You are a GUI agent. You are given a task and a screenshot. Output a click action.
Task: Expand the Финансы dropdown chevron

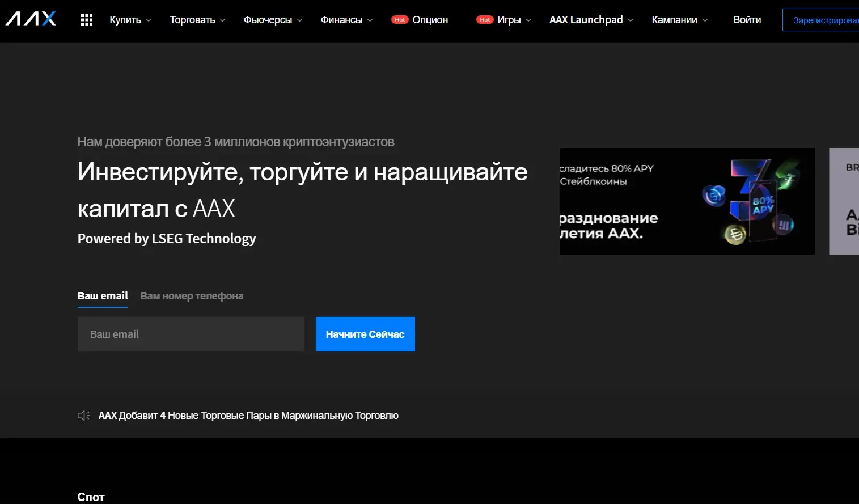370,20
